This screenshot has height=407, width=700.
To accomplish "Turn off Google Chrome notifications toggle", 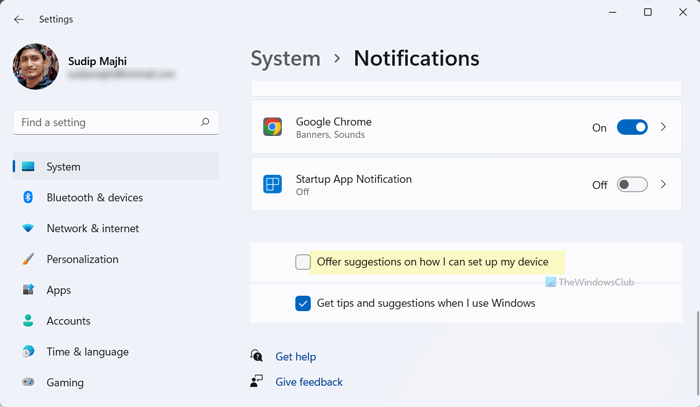I will point(632,127).
